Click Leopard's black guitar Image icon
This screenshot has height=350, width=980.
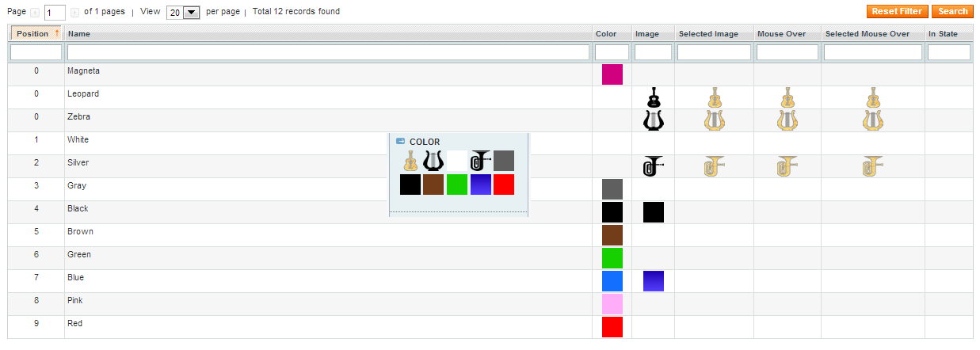(653, 97)
